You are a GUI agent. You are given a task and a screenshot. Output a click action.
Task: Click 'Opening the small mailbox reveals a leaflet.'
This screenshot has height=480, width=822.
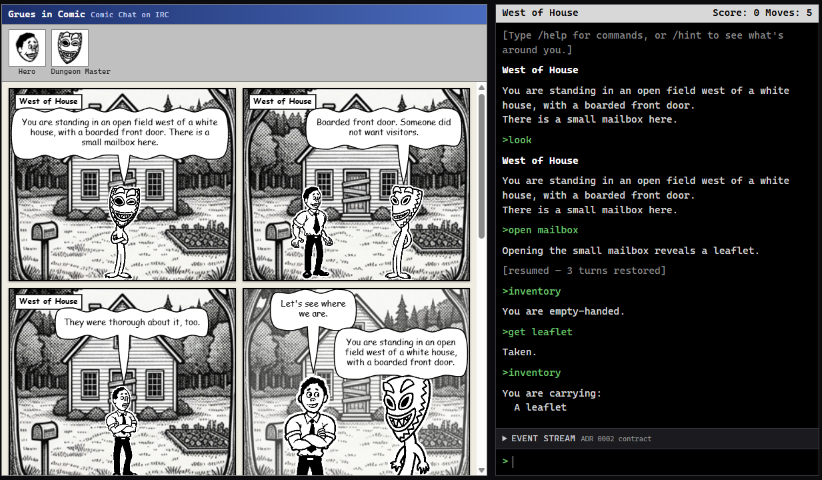[x=631, y=250]
